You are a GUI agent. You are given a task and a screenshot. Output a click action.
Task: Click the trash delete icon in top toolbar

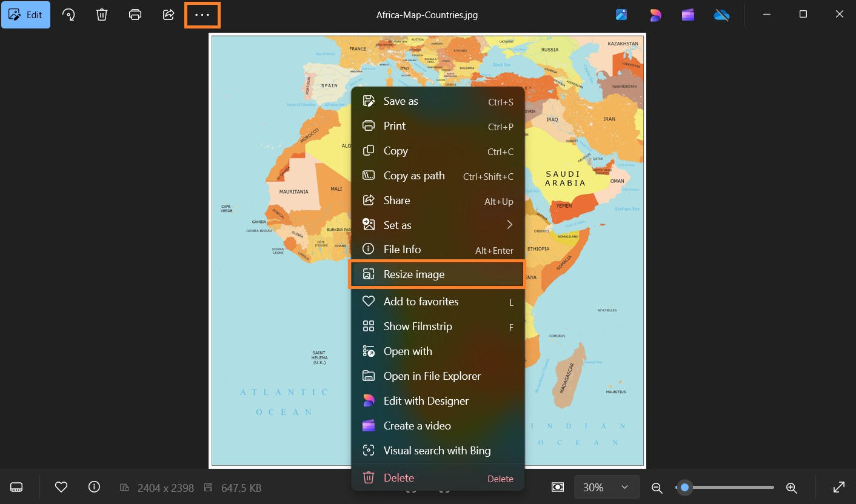[101, 15]
